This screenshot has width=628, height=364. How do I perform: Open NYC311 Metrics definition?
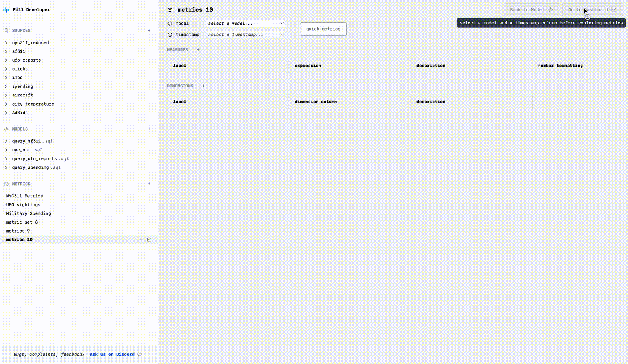tap(25, 196)
